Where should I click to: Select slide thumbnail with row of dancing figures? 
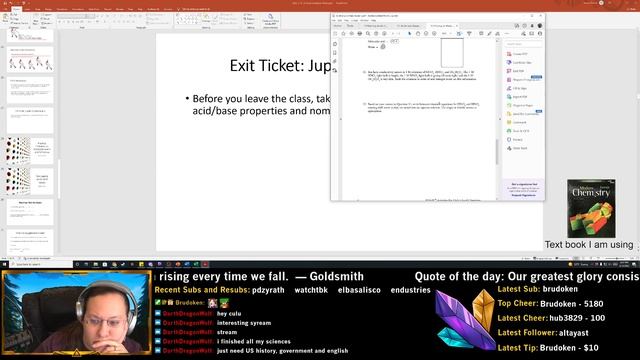(30, 60)
